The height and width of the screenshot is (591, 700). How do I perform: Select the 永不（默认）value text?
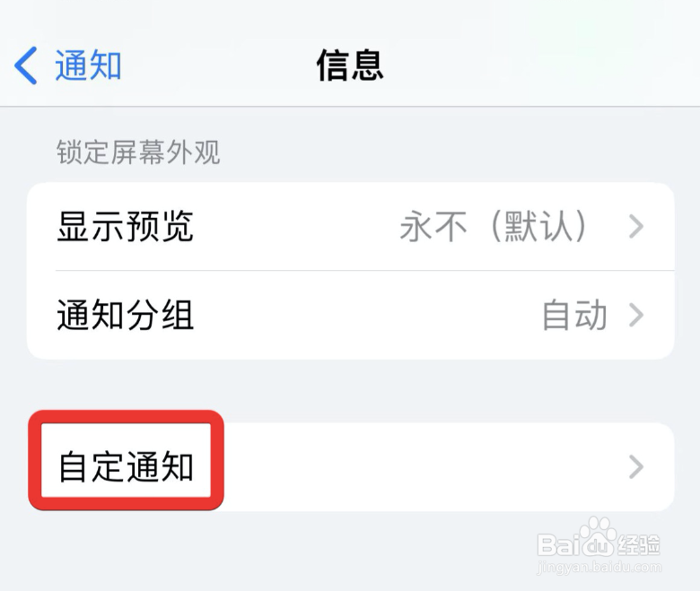(494, 226)
